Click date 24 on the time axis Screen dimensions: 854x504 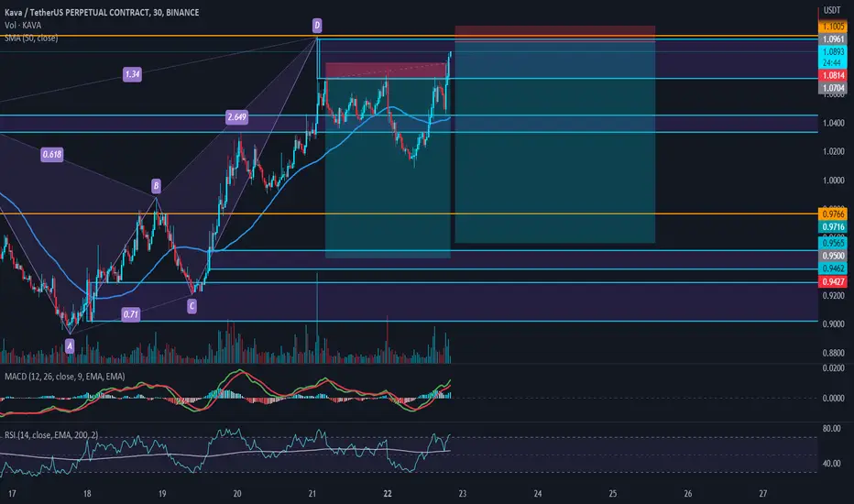(x=538, y=494)
